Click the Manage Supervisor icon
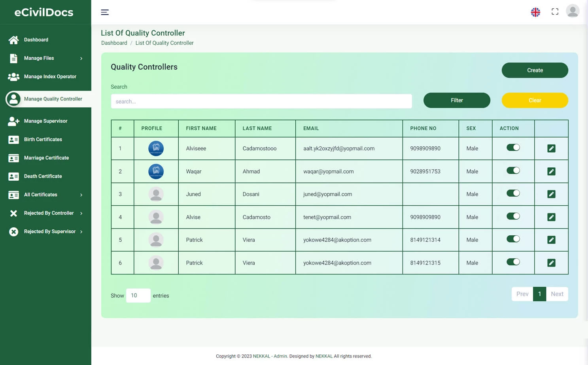The width and height of the screenshot is (588, 365). (13, 121)
